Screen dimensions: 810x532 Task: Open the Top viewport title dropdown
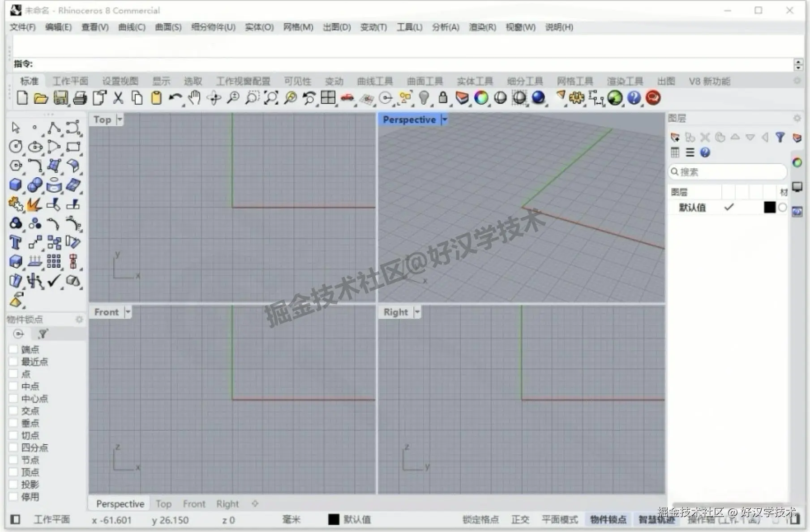click(119, 119)
